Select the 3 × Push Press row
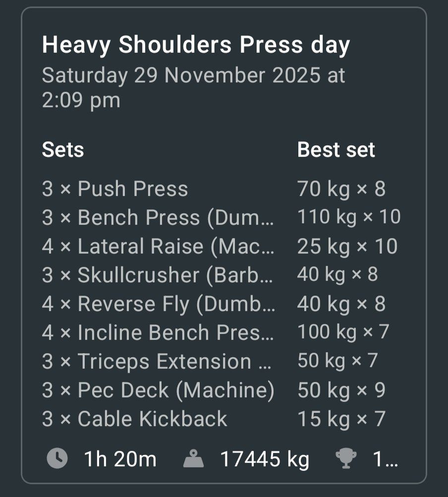This screenshot has height=497, width=448. click(115, 189)
